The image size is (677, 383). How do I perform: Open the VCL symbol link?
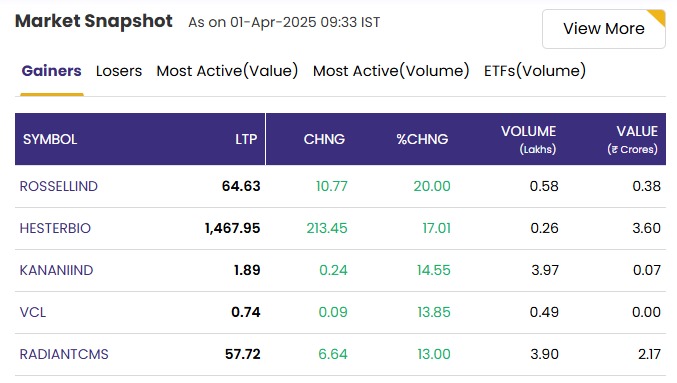coord(33,312)
